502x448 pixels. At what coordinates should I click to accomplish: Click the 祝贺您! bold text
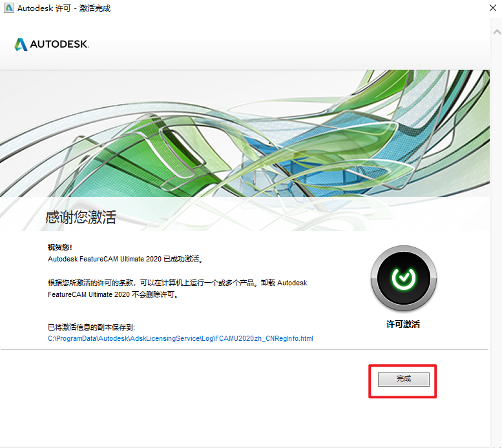coord(60,247)
